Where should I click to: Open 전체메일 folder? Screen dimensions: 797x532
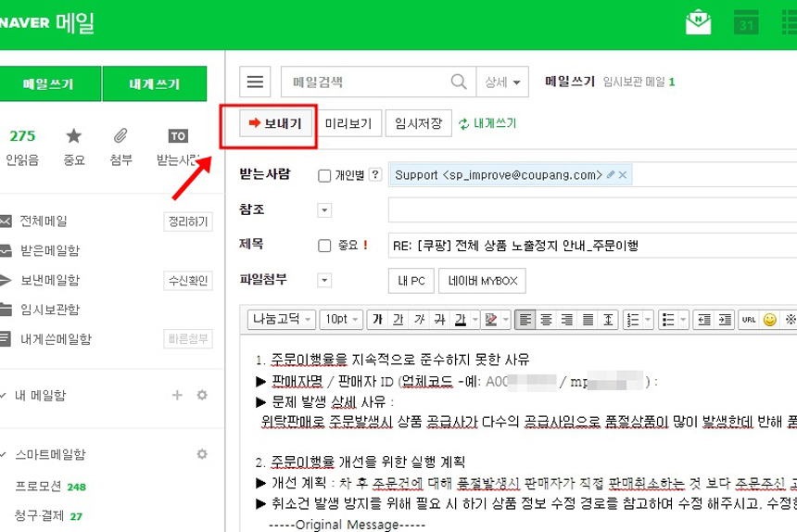44,221
